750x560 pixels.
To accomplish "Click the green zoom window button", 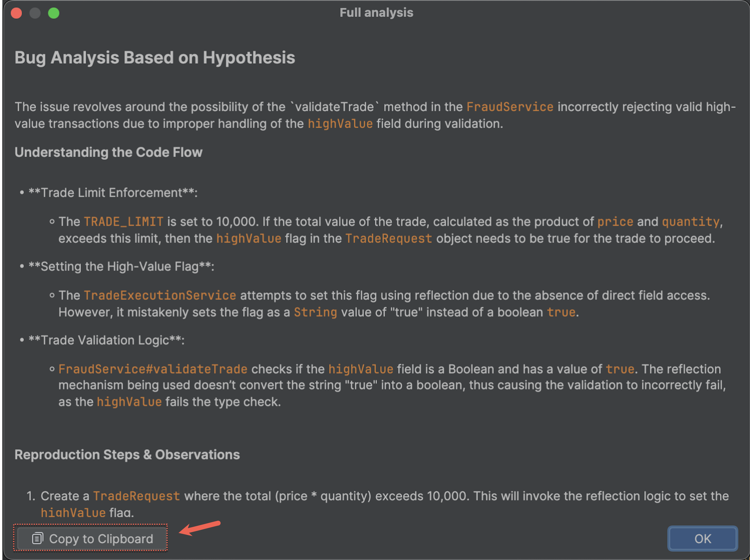I will pos(54,13).
